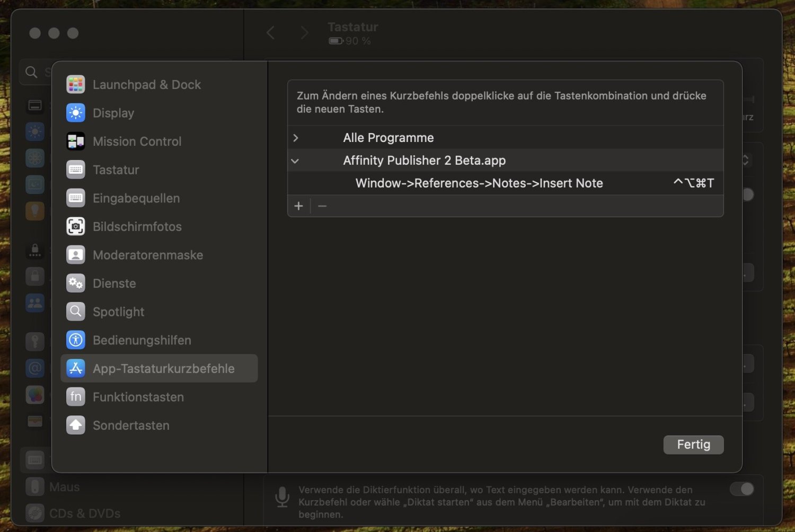795x532 pixels.
Task: Open the Tastatur shortcuts category
Action: (116, 170)
